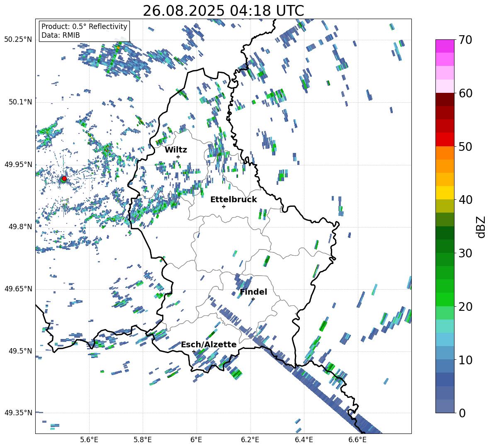Click the 49.8°N latitude label
The height and width of the screenshot is (448, 491).
[20, 227]
